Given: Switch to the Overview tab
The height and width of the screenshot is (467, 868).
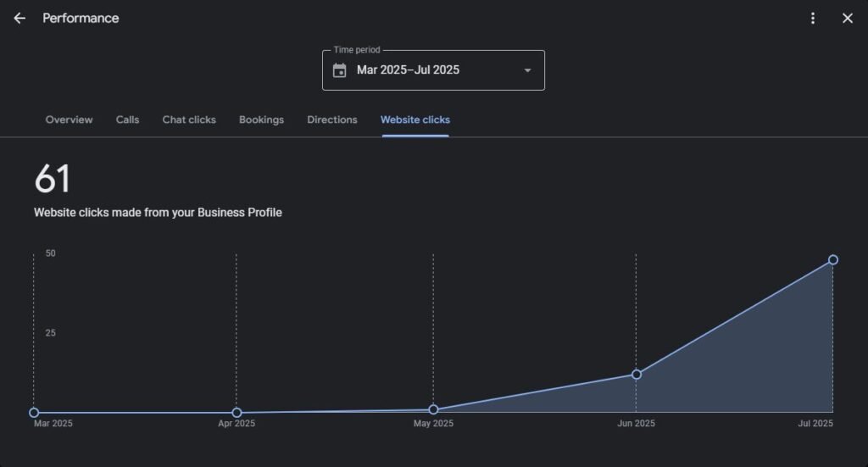Looking at the screenshot, I should tap(69, 120).
